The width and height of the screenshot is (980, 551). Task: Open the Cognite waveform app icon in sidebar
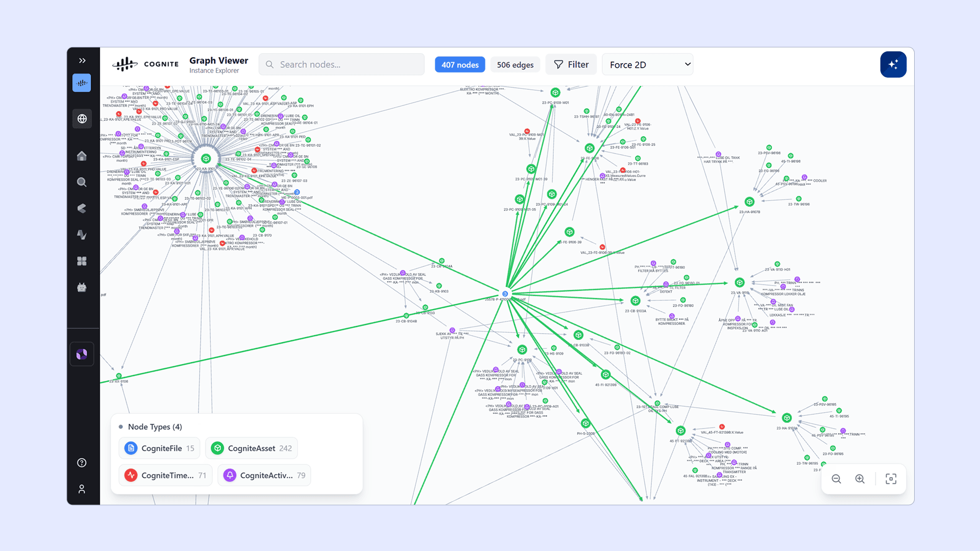coord(82,83)
